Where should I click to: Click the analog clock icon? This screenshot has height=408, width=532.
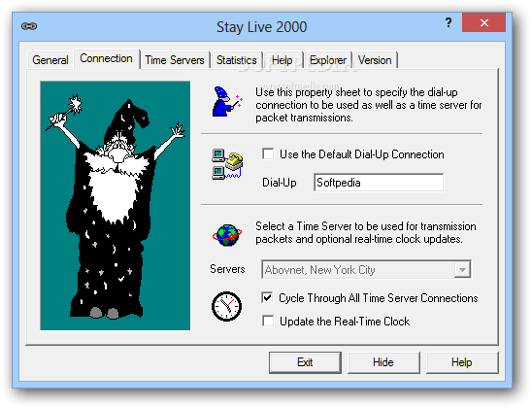coord(226,306)
